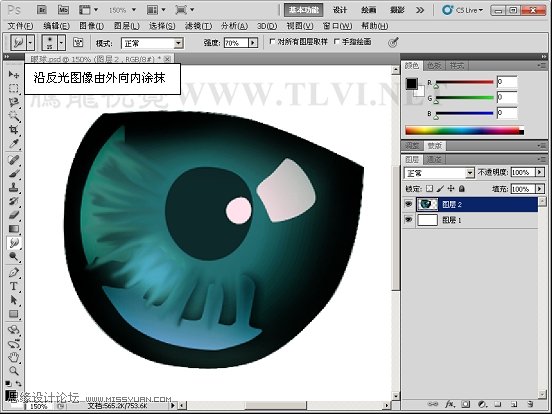Image resolution: width=552 pixels, height=414 pixels.
Task: Open the brush preset picker dropdown
Action: coord(62,43)
